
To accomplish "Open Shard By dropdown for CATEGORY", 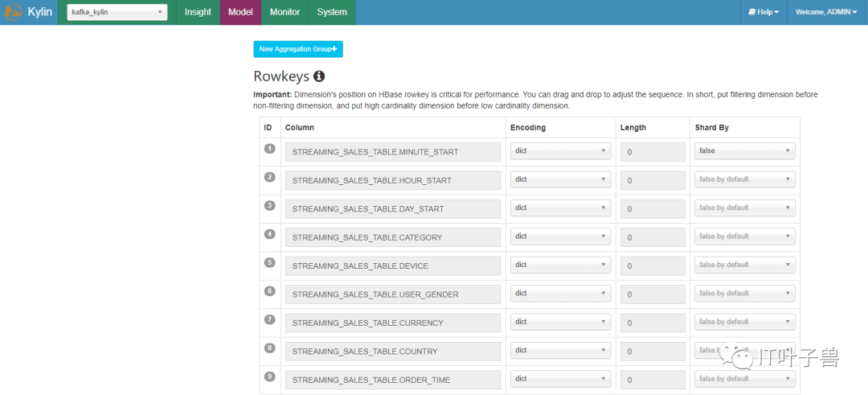I will [x=745, y=237].
